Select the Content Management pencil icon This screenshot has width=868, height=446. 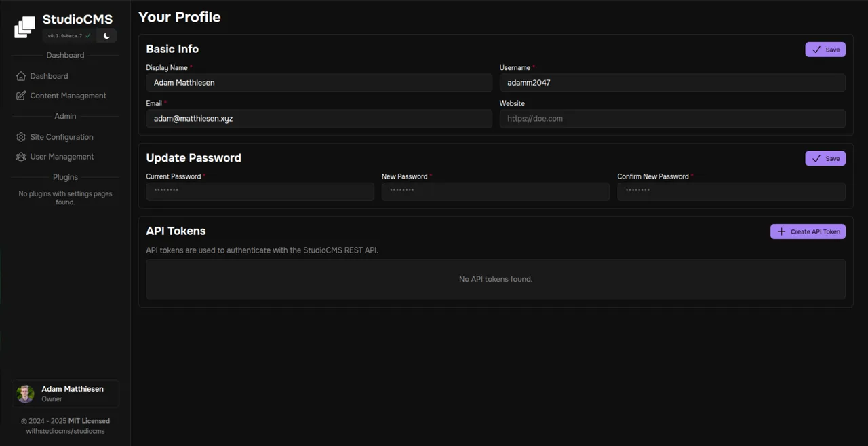[21, 96]
